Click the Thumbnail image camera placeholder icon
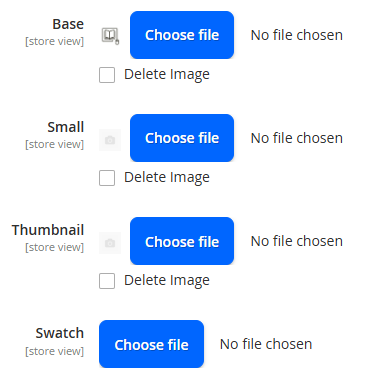The width and height of the screenshot is (391, 382). pyautogui.click(x=110, y=243)
